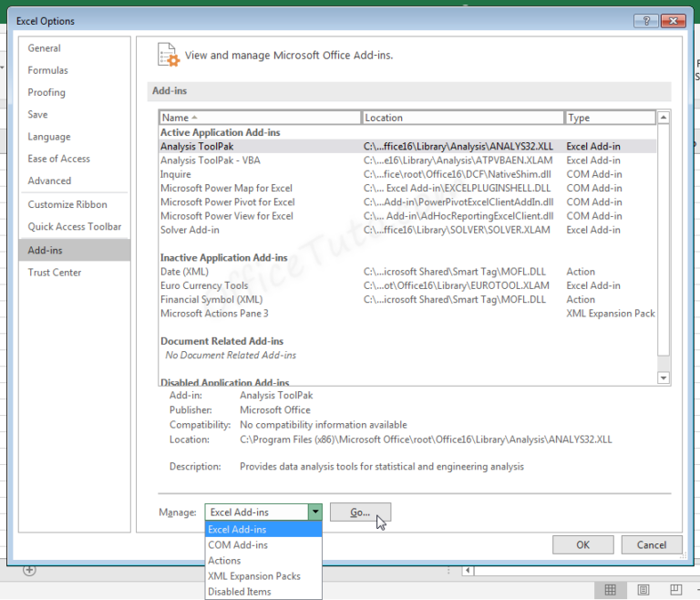Select Page Break Preview view icon

tap(676, 590)
